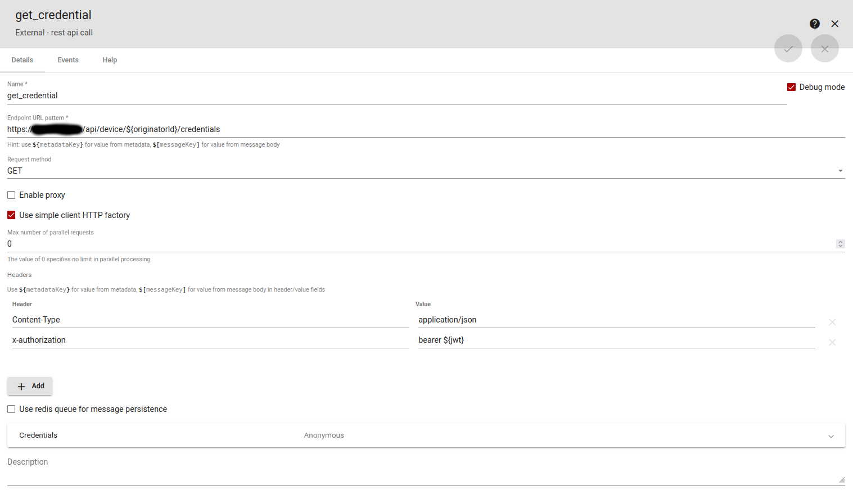Open the Request method dropdown
The height and width of the screenshot is (504, 853).
[x=841, y=170]
